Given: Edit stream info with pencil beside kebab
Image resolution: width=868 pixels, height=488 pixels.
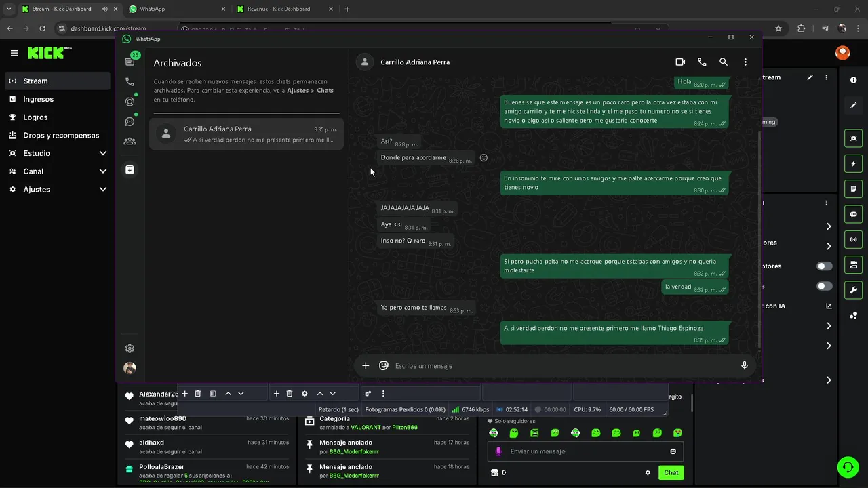Looking at the screenshot, I should click(810, 77).
